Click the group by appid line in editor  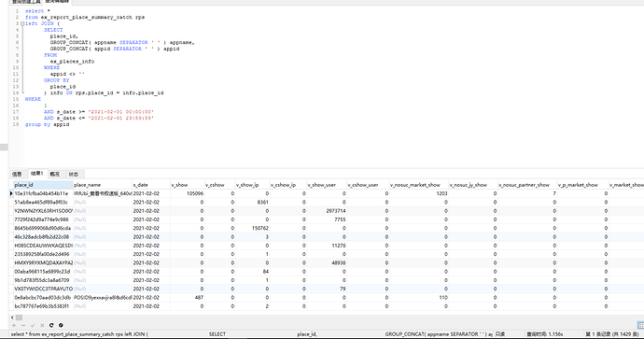coord(48,124)
